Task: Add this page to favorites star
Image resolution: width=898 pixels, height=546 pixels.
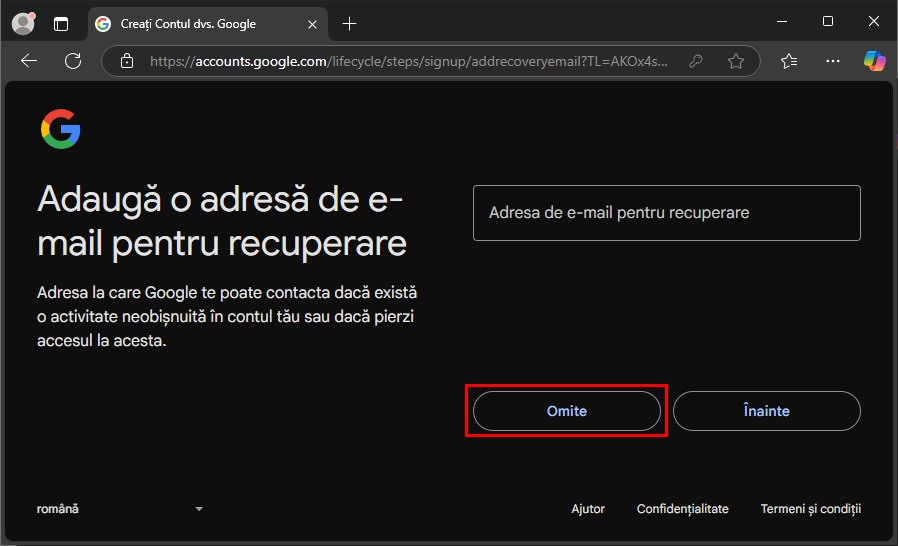Action: tap(736, 61)
